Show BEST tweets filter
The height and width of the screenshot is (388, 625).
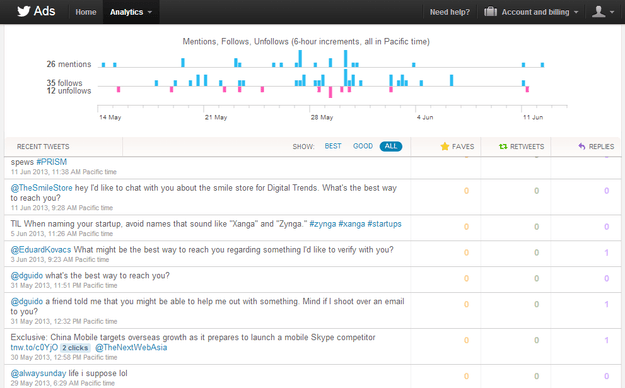click(x=333, y=146)
